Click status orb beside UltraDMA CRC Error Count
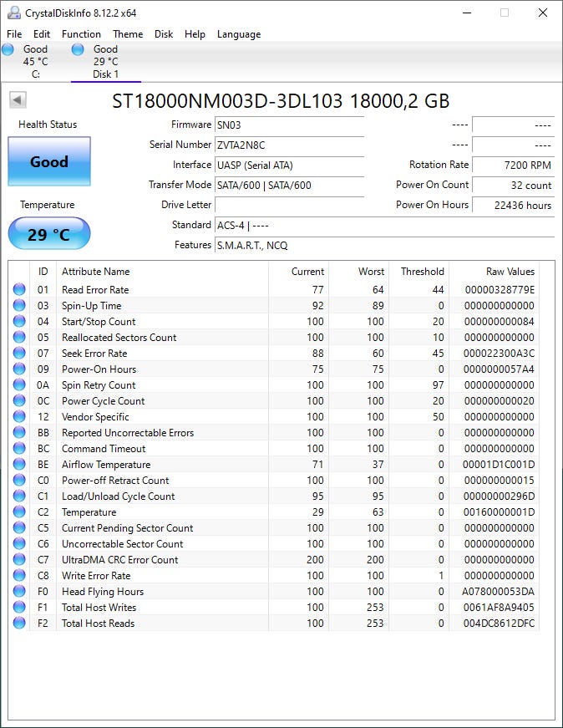Viewport: 563px width, 728px height. 19,560
